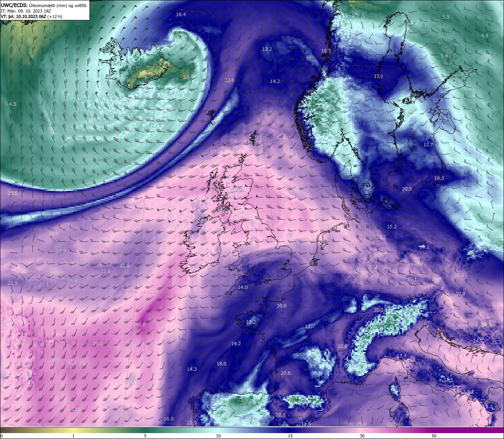
Task: Click the 17.1 value over Sweden
Action: pos(378,76)
